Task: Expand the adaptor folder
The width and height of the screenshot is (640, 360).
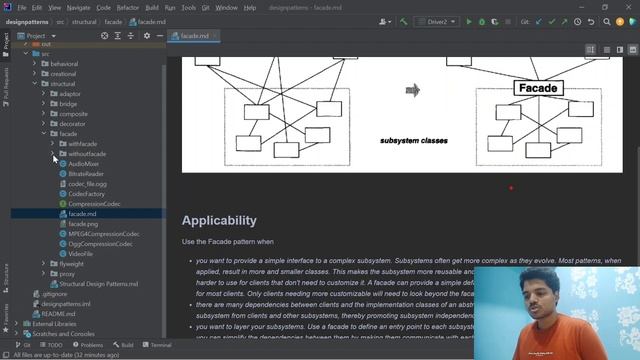Action: [44, 93]
